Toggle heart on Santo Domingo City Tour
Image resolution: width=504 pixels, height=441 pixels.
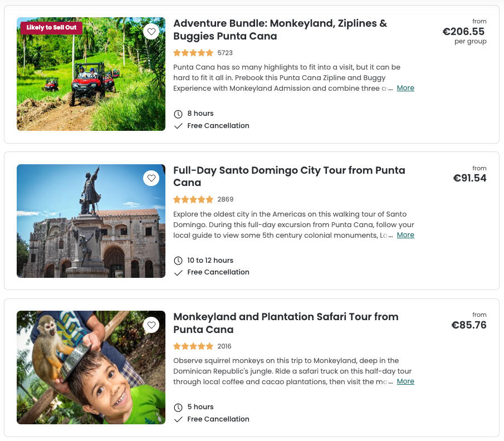(x=151, y=178)
